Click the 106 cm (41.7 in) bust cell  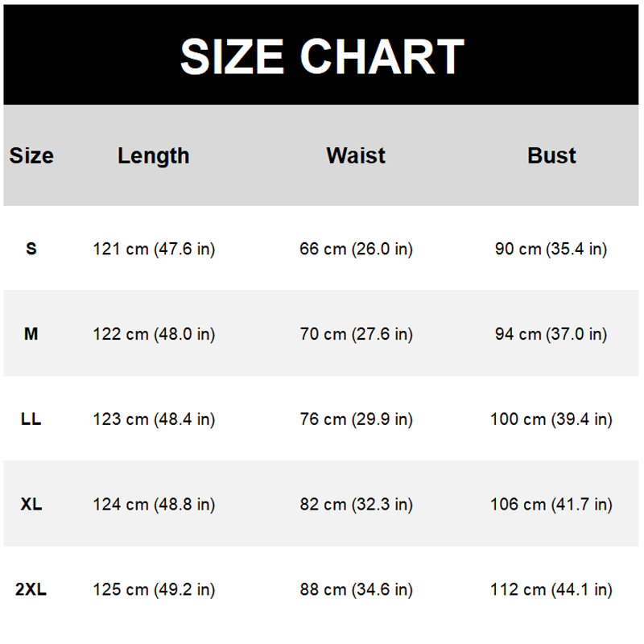(x=551, y=505)
